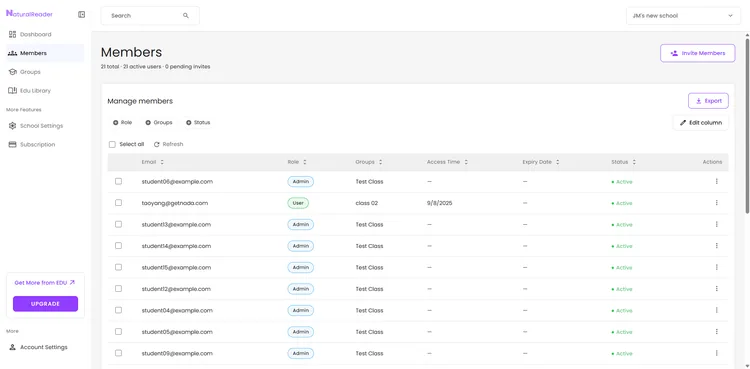Screen dimensions: 750x369
Task: Open actions menu for taoyang@getnada.com
Action: [717, 203]
